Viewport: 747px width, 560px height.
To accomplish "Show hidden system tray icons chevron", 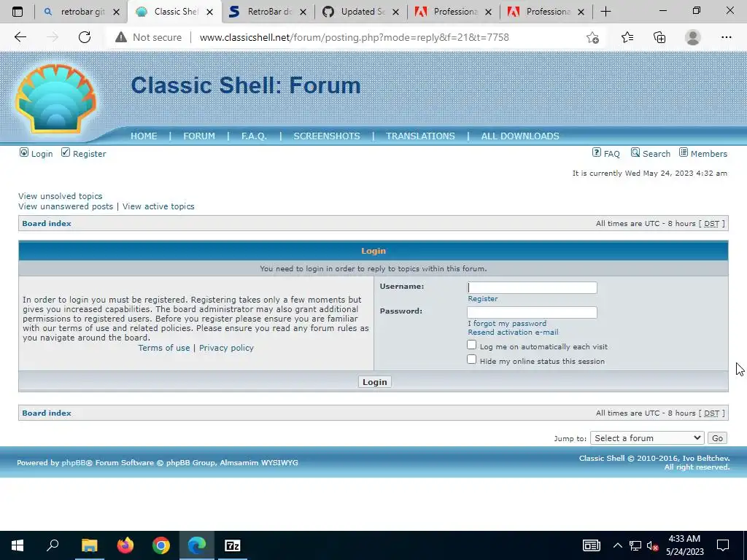I will 617,545.
